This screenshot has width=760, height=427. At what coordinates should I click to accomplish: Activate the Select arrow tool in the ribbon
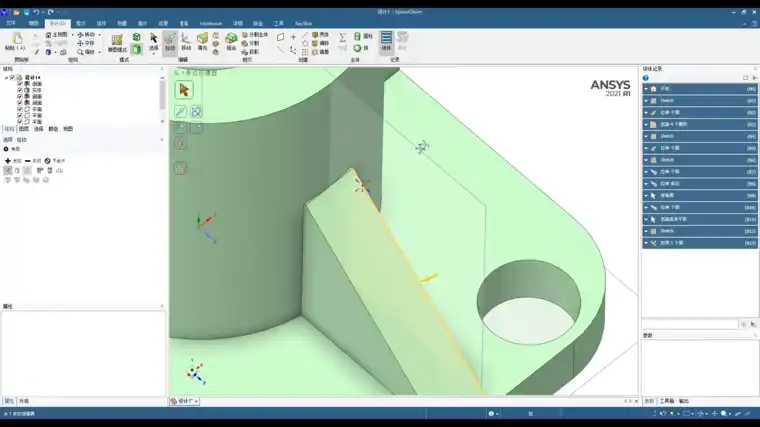tap(153, 41)
